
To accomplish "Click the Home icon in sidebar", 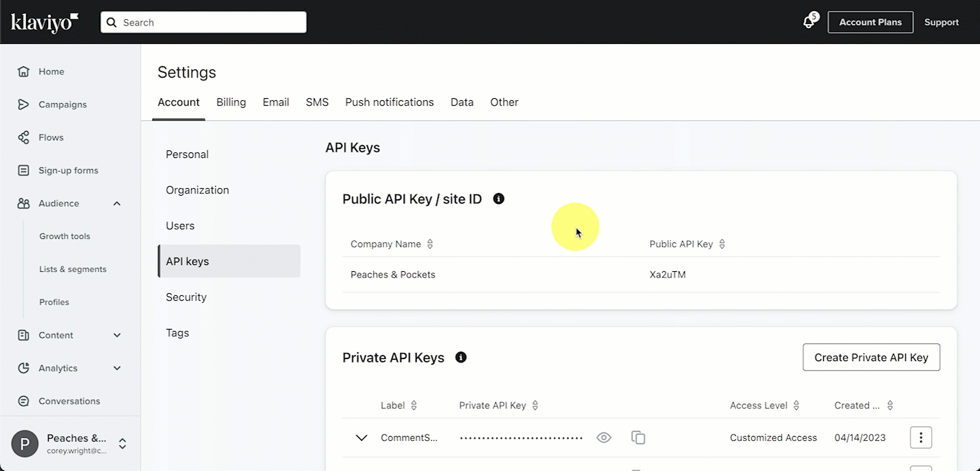I will [23, 71].
